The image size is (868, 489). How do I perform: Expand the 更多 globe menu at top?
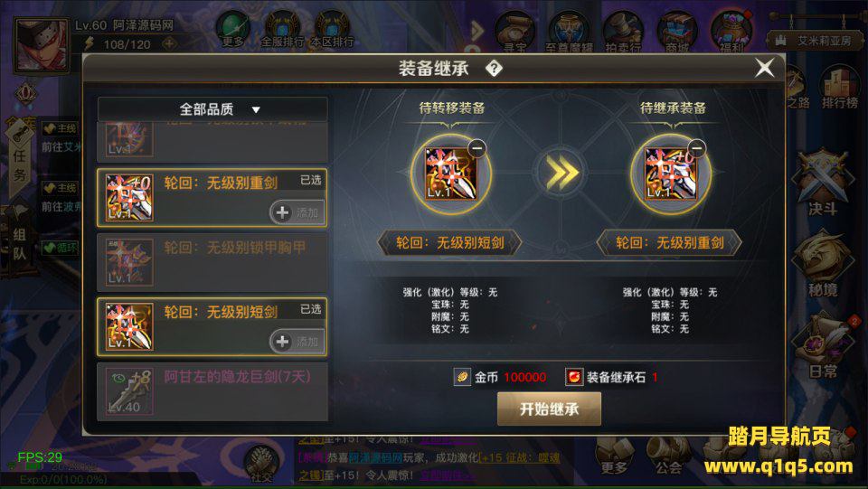pos(232,31)
